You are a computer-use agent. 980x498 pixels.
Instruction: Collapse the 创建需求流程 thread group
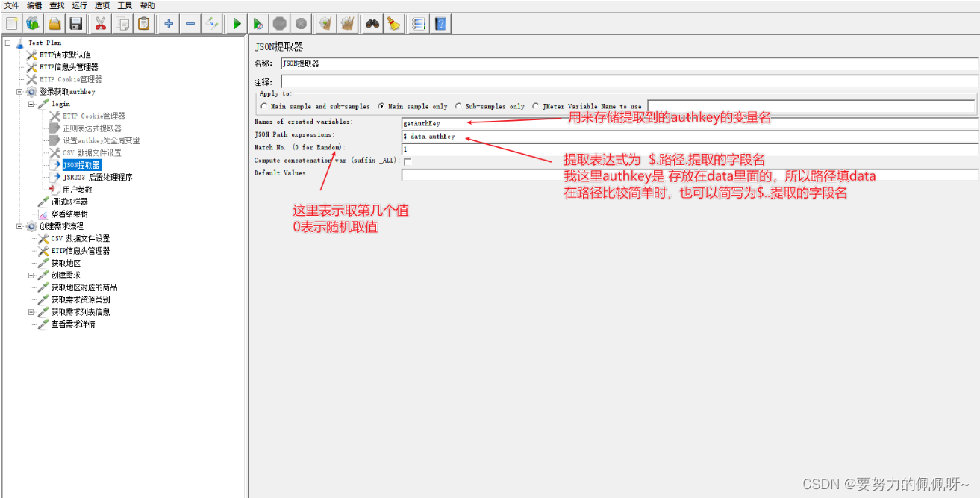20,226
